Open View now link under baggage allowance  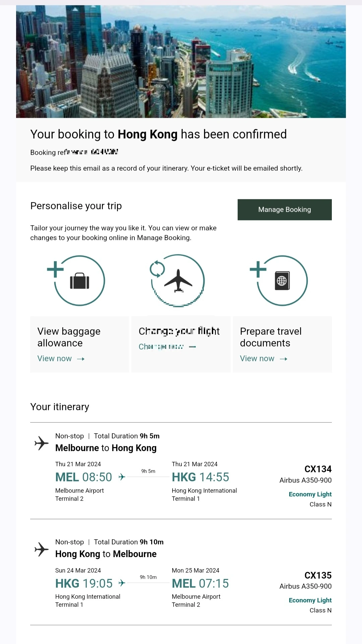(55, 359)
